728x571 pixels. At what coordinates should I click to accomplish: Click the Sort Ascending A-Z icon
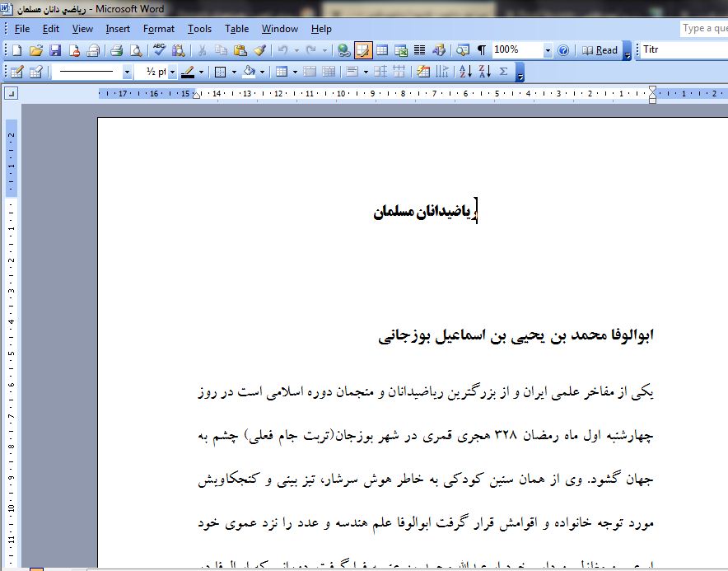[464, 72]
